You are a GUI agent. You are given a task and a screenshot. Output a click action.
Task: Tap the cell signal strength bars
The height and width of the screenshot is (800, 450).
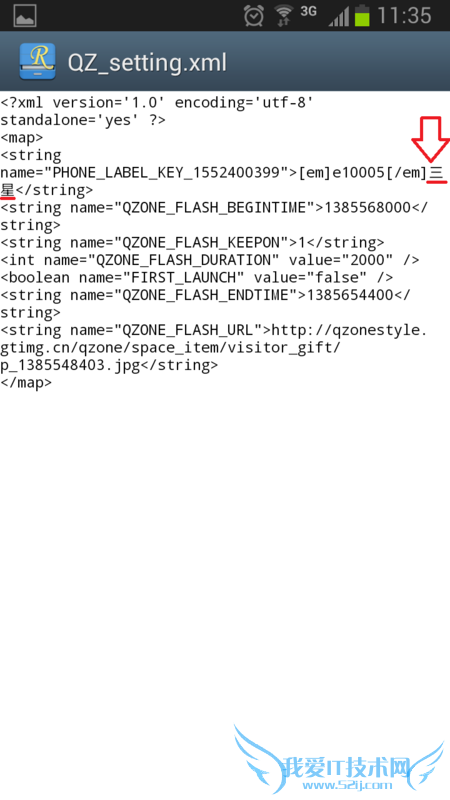tap(338, 16)
